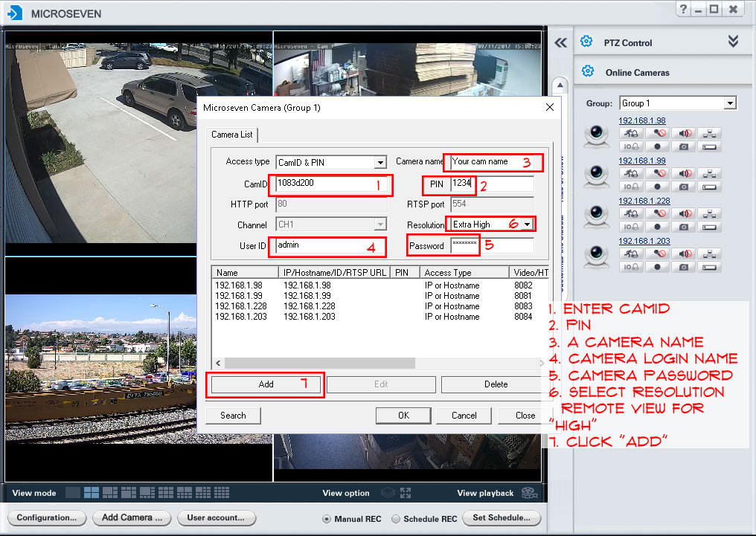The image size is (756, 536).
Task: Click the Set Schedule... button
Action: (x=502, y=517)
